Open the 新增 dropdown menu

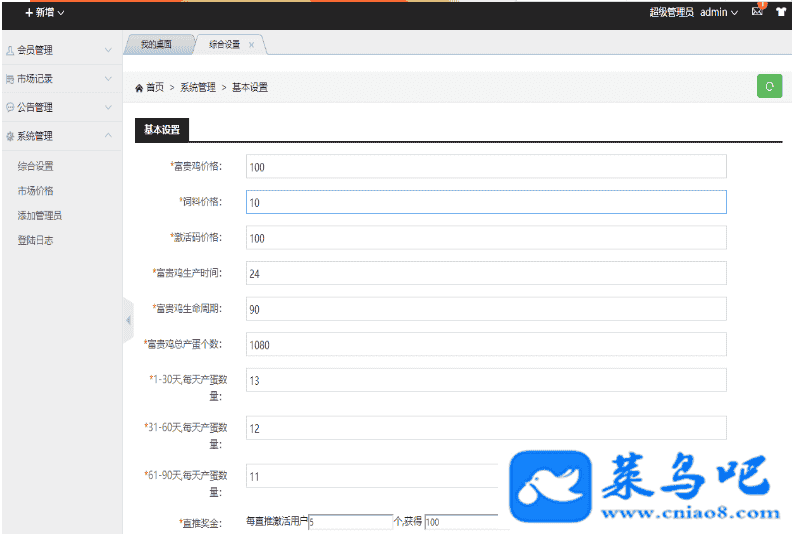tap(45, 12)
